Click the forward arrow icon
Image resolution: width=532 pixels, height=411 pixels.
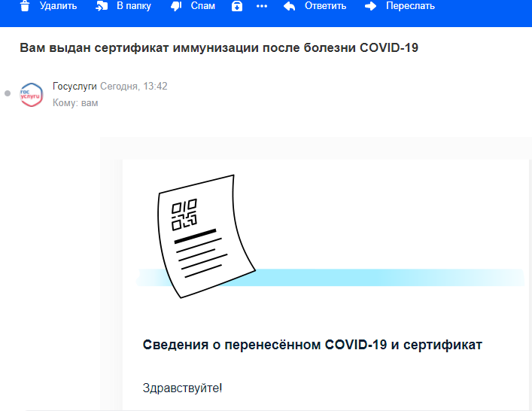(370, 6)
